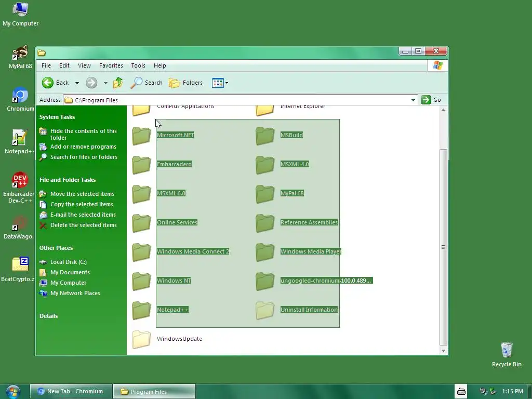532x399 pixels.
Task: Click the Views grid icon
Action: click(x=218, y=83)
